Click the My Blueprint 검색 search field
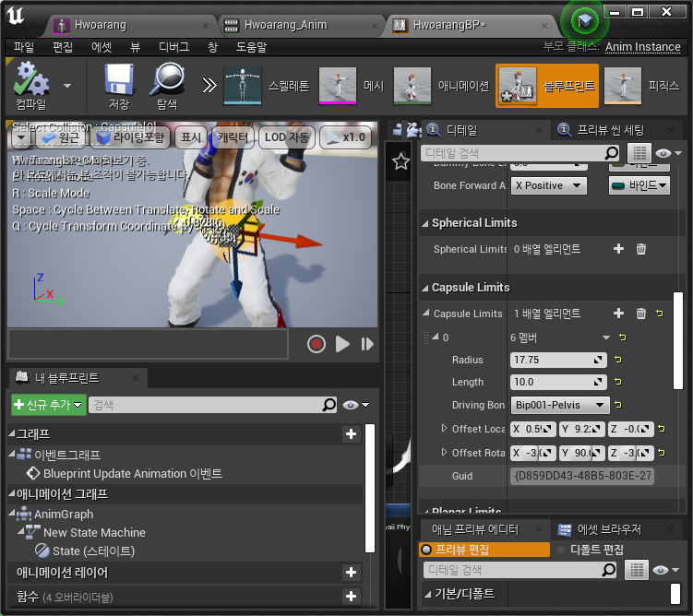The image size is (693, 616). point(212,405)
